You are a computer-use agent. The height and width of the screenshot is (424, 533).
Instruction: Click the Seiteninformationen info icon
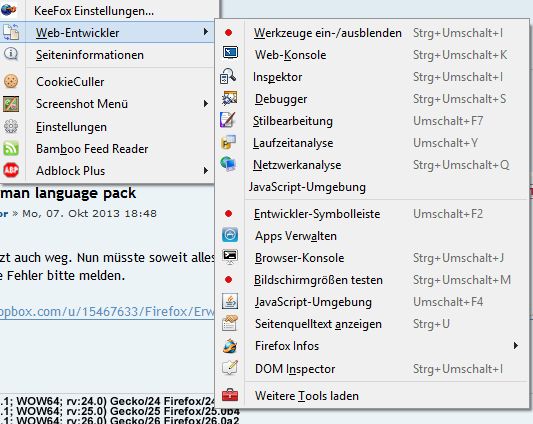[11, 54]
